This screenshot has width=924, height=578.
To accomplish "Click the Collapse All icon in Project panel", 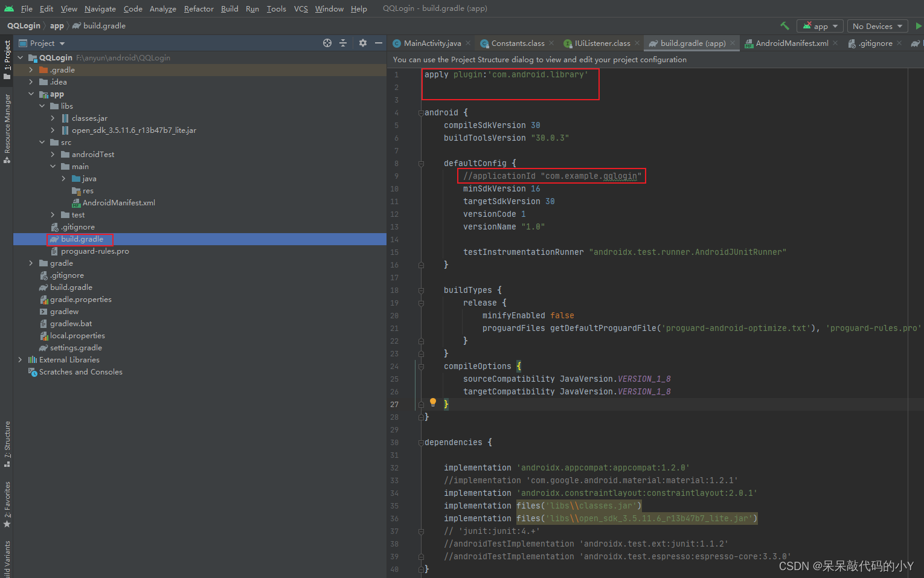I will coord(343,43).
